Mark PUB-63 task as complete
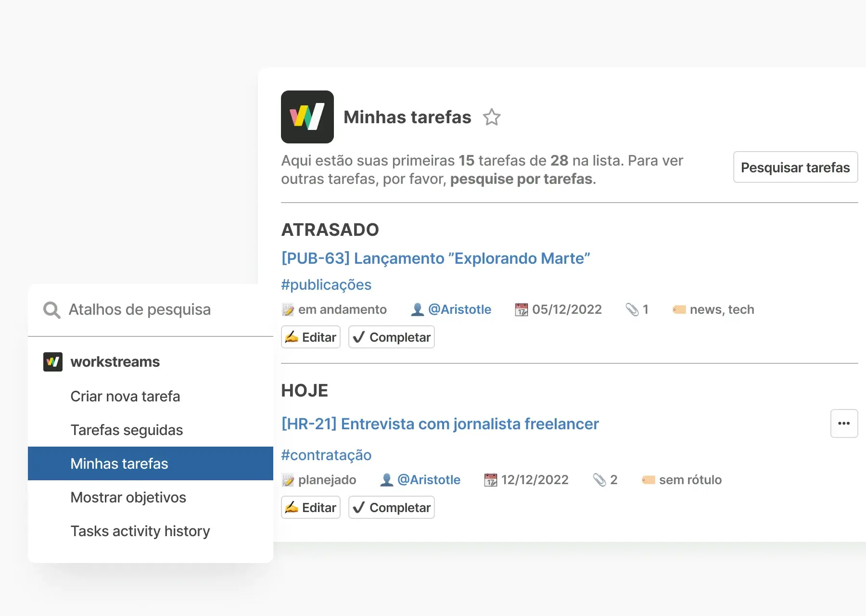This screenshot has height=616, width=866. pyautogui.click(x=391, y=337)
